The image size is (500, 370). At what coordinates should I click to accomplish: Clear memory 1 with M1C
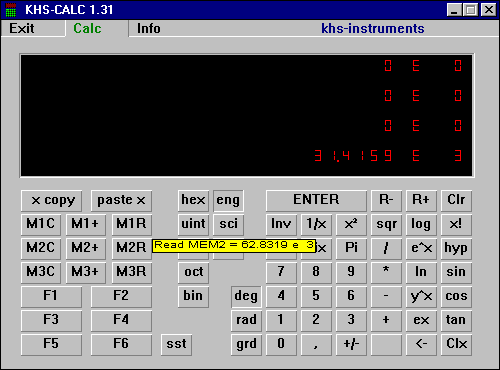point(41,224)
